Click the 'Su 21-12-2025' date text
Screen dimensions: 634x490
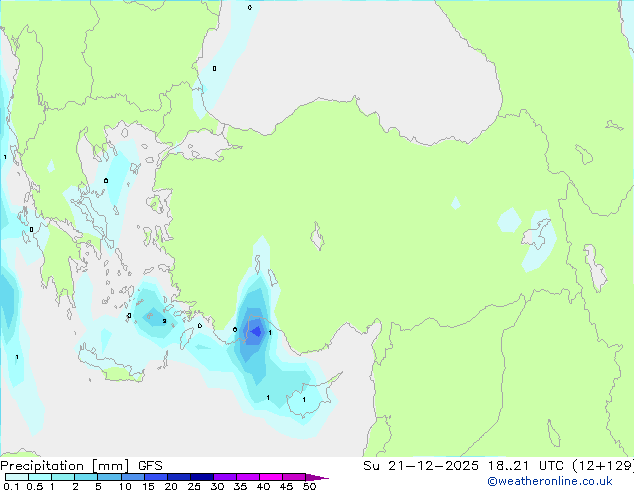coord(421,466)
